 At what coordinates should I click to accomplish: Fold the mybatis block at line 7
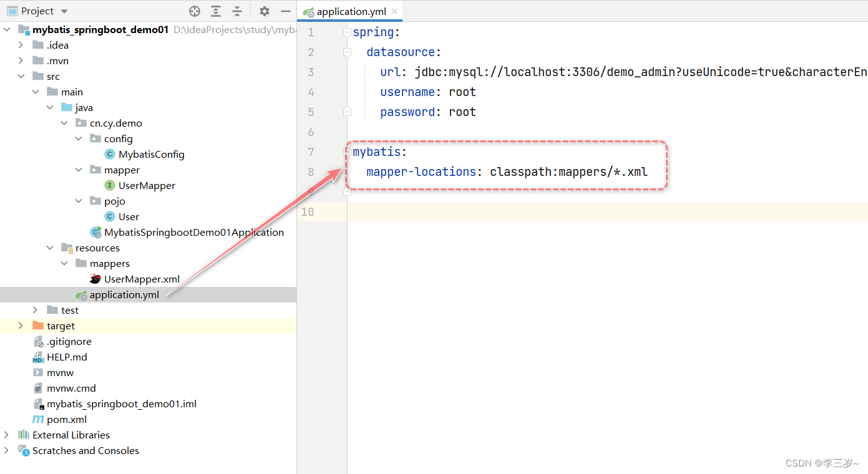coord(347,152)
